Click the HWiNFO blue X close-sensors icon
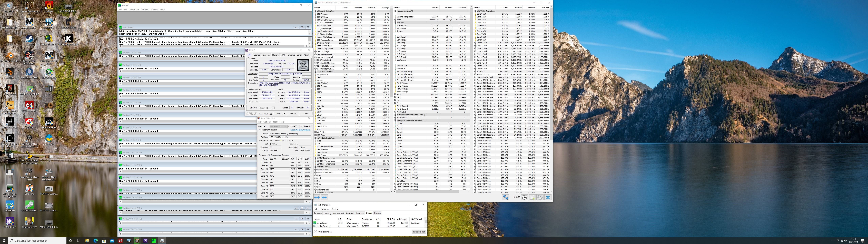868x244 pixels. coord(548,198)
